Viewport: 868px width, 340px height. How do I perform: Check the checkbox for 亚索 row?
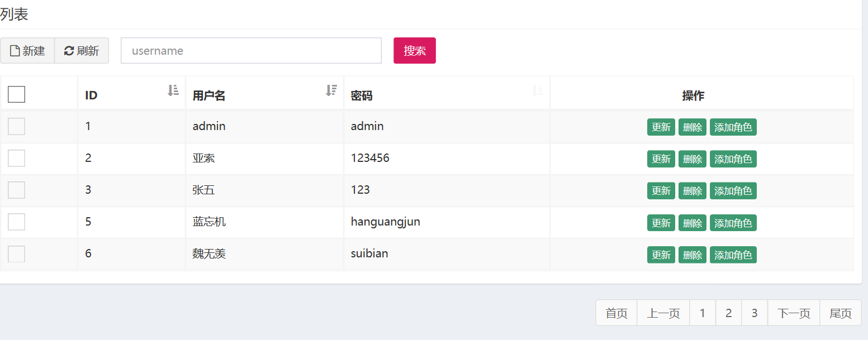click(x=16, y=158)
